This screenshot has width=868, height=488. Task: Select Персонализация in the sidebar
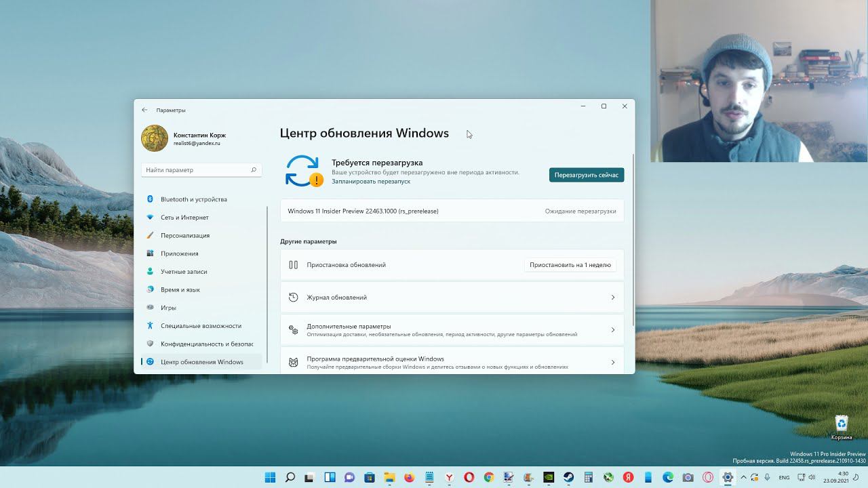point(202,235)
